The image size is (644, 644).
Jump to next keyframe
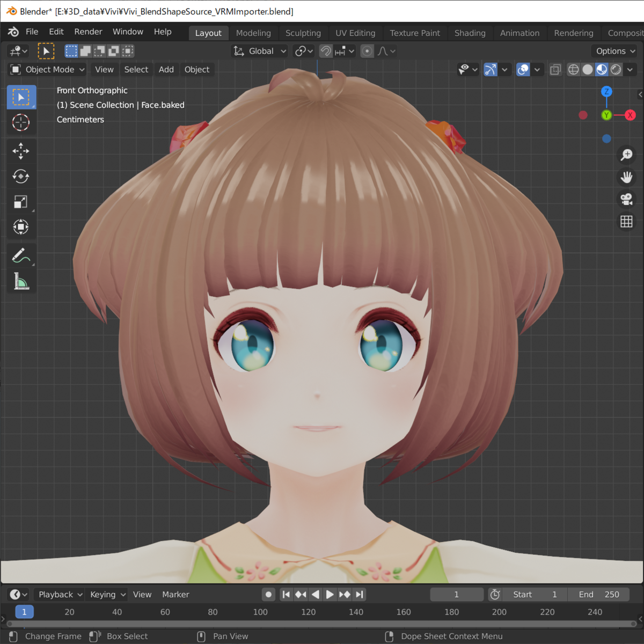(x=345, y=594)
